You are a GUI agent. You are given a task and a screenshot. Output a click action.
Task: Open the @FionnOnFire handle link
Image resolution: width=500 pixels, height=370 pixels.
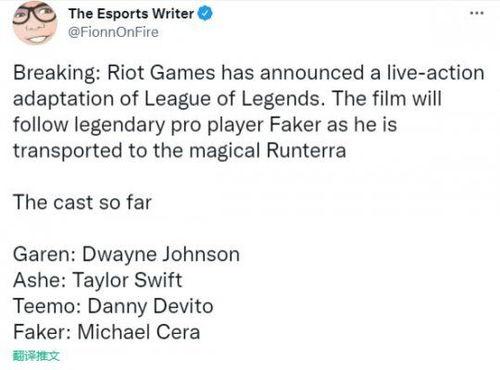pos(113,32)
